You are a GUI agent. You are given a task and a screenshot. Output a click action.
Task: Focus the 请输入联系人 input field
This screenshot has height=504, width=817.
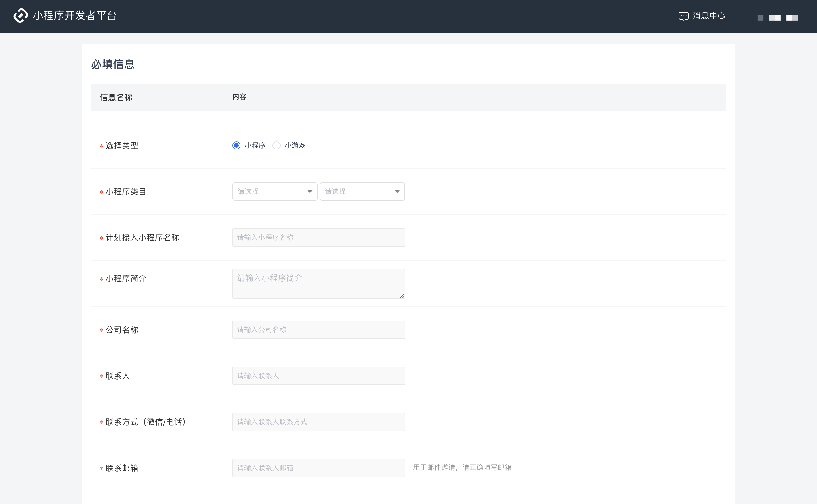pos(319,376)
